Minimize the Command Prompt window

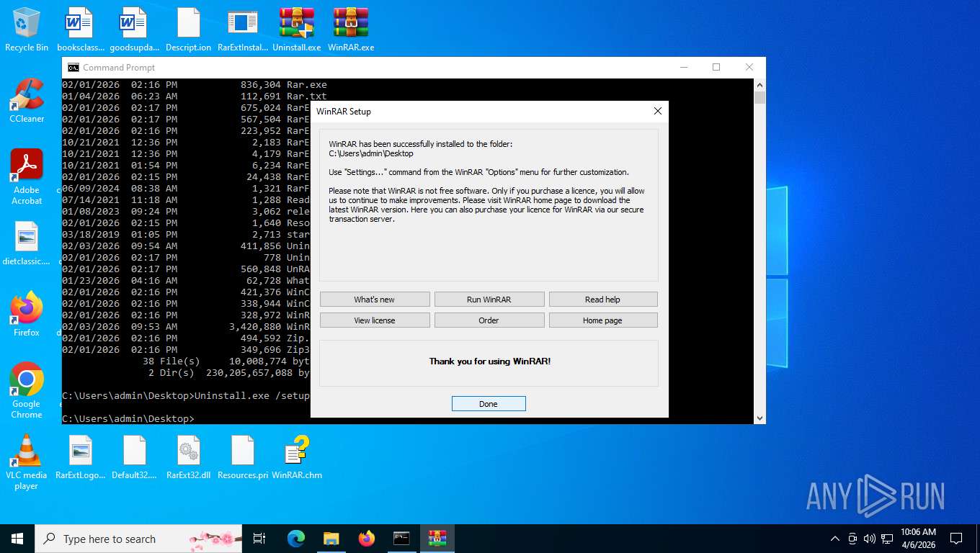pyautogui.click(x=683, y=67)
